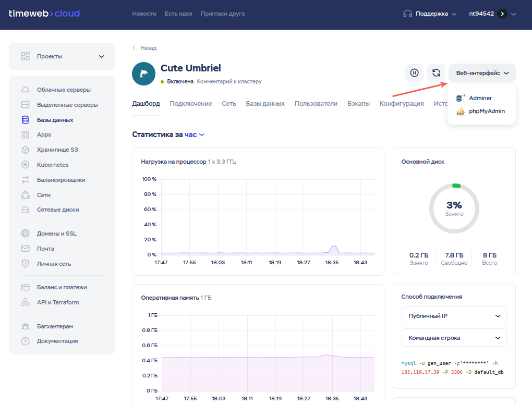The height and width of the screenshot is (405, 532).
Task: Select phpMyAdmin from the dropdown menu
Action: pyautogui.click(x=481, y=111)
